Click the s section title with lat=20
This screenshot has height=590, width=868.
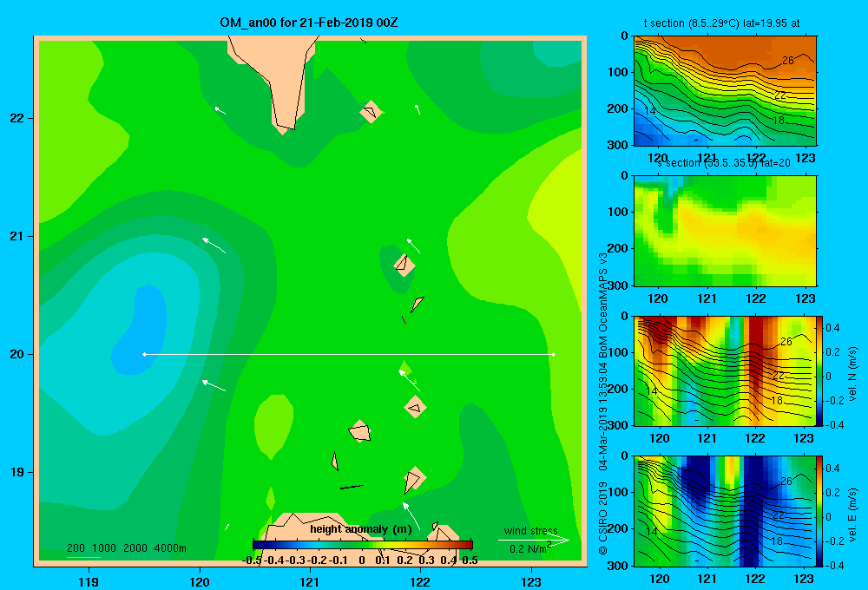click(724, 163)
